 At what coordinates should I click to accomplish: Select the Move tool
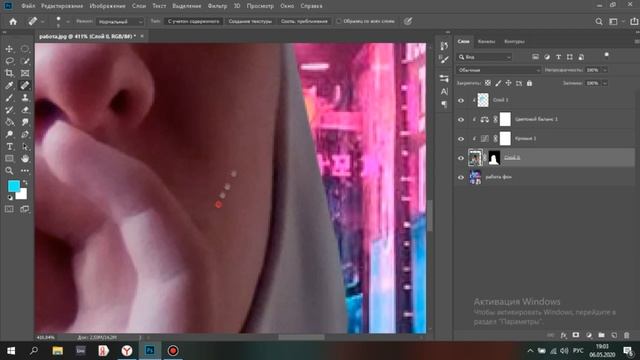pos(9,49)
